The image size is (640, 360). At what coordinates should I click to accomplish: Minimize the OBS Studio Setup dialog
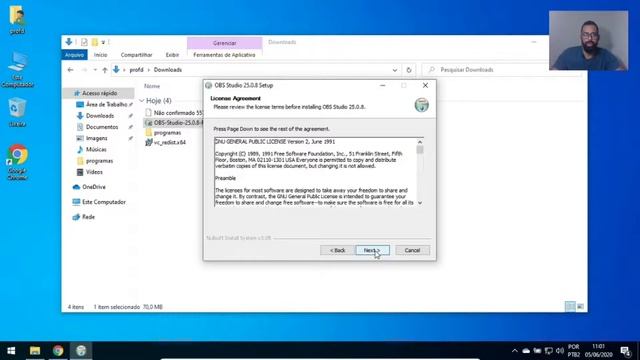(x=382, y=85)
